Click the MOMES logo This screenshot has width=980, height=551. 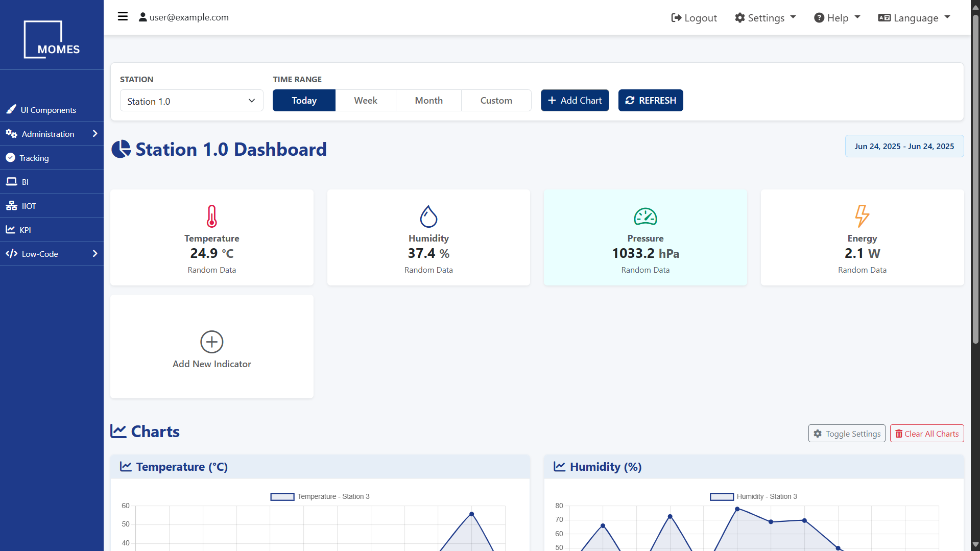[x=52, y=39]
